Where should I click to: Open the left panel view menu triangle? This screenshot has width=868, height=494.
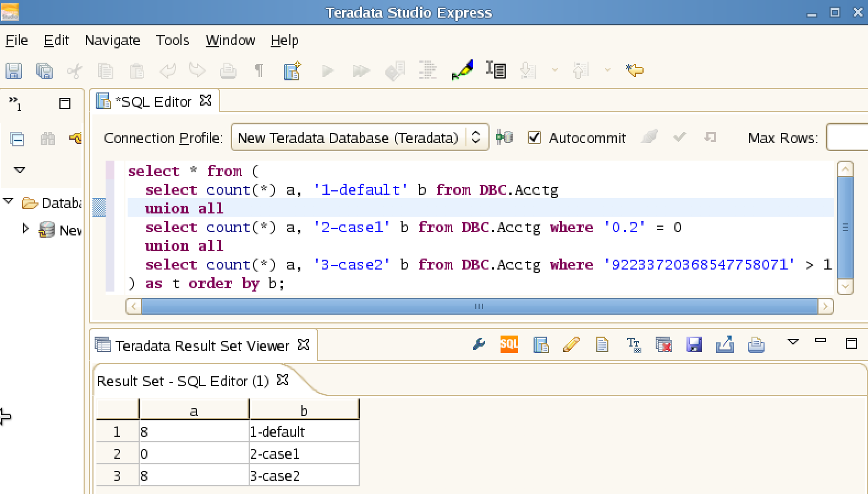click(19, 170)
